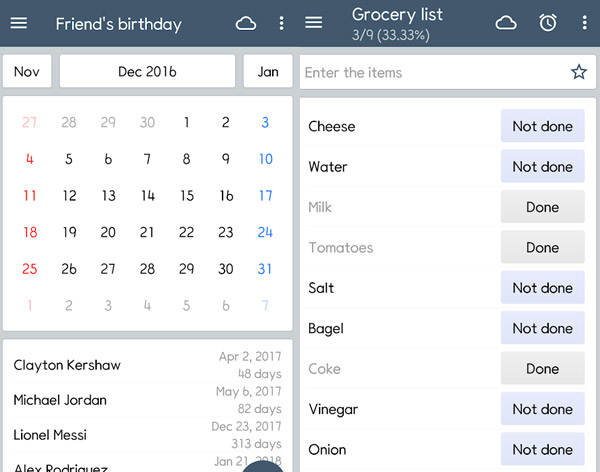Open overflow menu in Friend's birthday panel

point(281,23)
